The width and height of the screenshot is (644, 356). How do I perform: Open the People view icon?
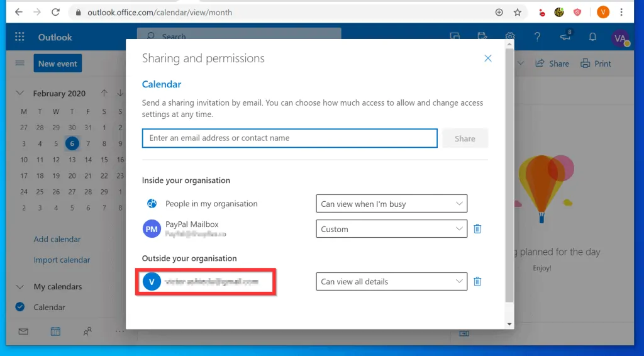point(87,331)
